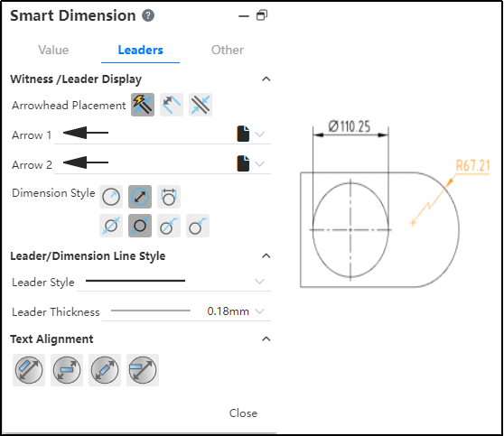This screenshot has height=436, width=504.
Task: Open Arrow 1 style dropdown
Action: (260, 134)
